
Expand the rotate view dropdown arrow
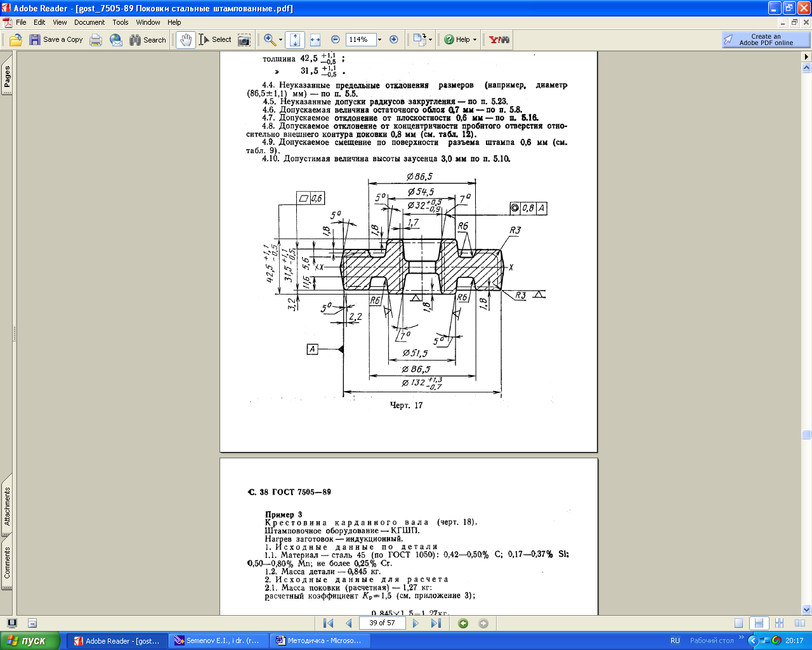tap(431, 40)
